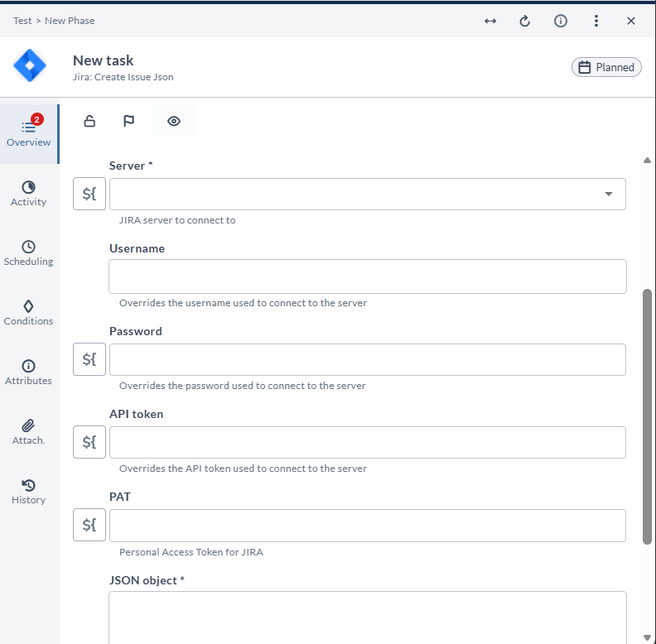The width and height of the screenshot is (656, 644).
Task: Click the Username input field
Action: coord(367,276)
